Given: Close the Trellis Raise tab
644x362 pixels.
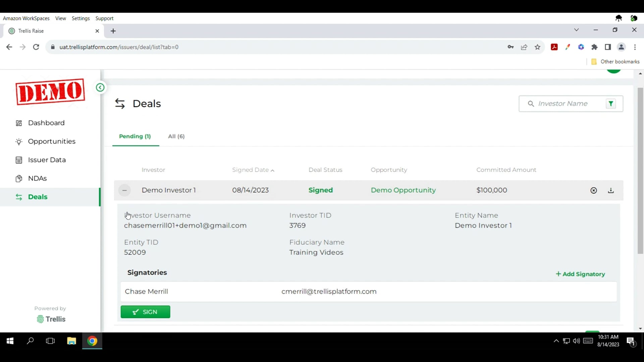Looking at the screenshot, I should tap(97, 31).
